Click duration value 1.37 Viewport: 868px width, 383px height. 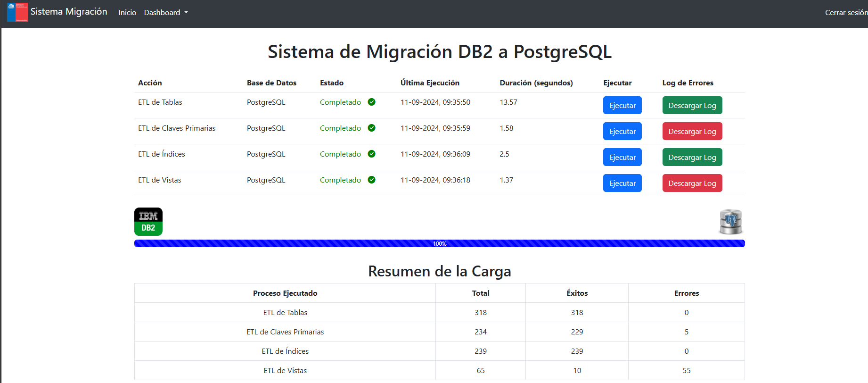(507, 180)
